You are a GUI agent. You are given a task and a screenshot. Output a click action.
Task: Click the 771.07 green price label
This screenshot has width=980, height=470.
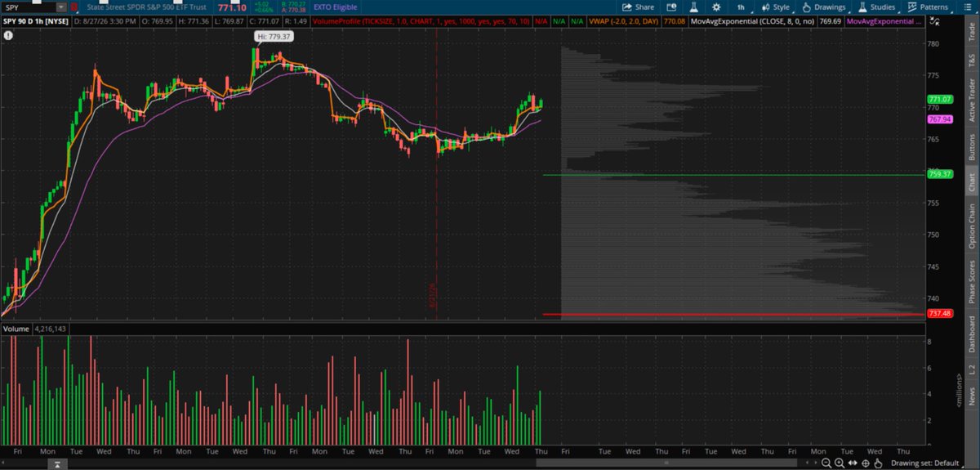[940, 99]
